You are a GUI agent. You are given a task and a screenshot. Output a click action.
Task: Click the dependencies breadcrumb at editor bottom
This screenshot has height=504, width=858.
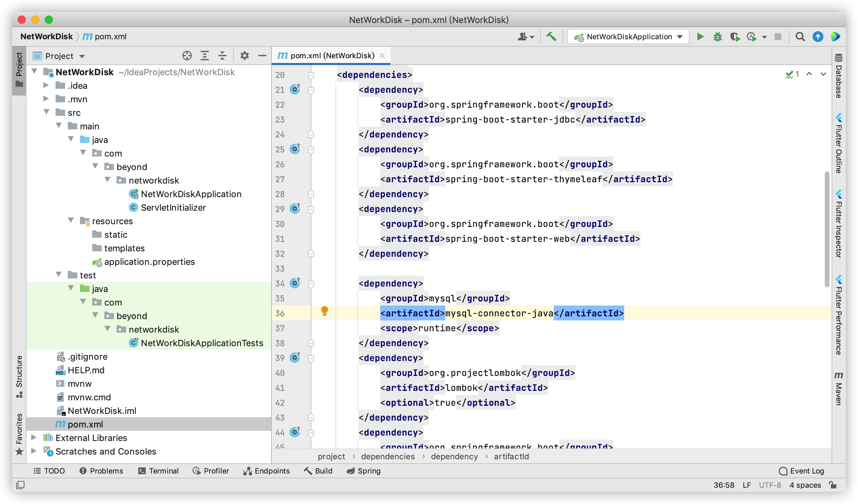tap(388, 457)
